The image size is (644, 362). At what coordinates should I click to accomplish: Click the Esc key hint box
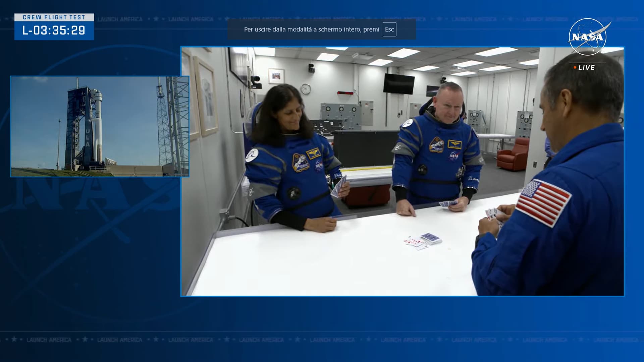coord(389,29)
